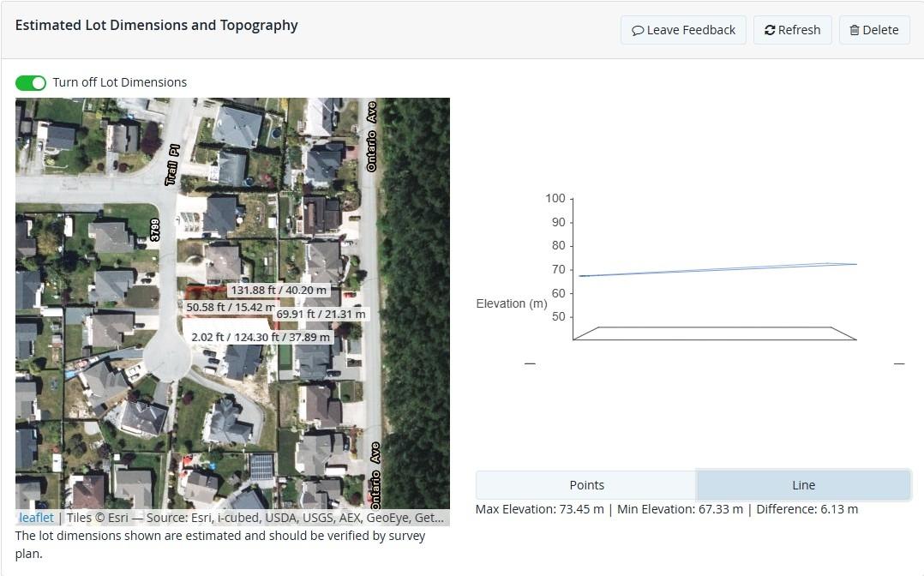Select the Line tab
Screen dimensions: 924x576
click(804, 485)
